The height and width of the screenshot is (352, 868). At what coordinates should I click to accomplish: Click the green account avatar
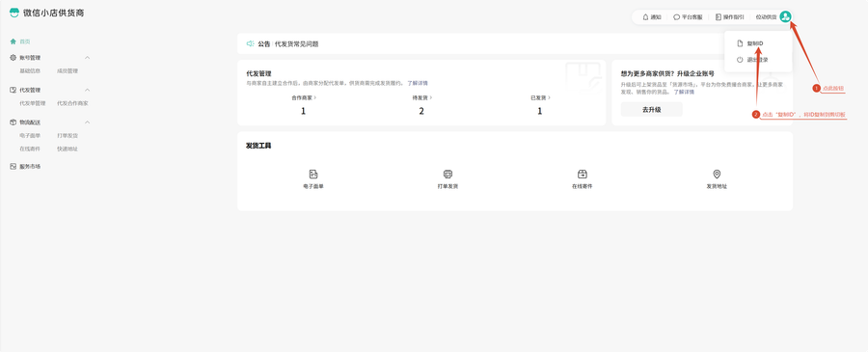(785, 17)
